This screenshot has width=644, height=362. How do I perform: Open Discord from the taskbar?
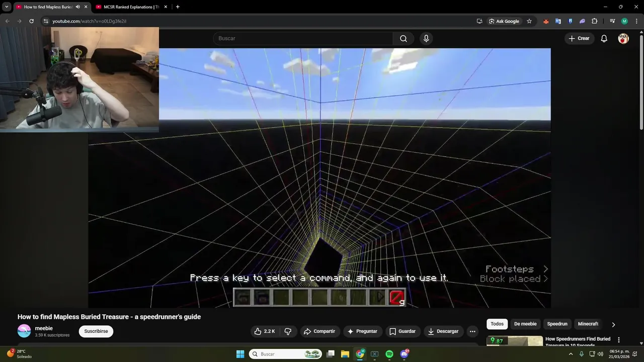(x=405, y=354)
